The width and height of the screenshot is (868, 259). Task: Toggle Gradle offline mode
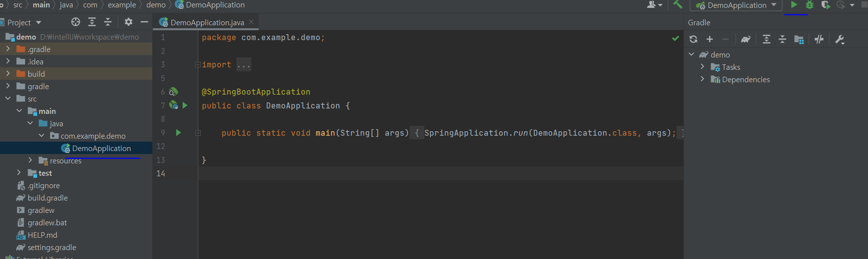[x=819, y=39]
